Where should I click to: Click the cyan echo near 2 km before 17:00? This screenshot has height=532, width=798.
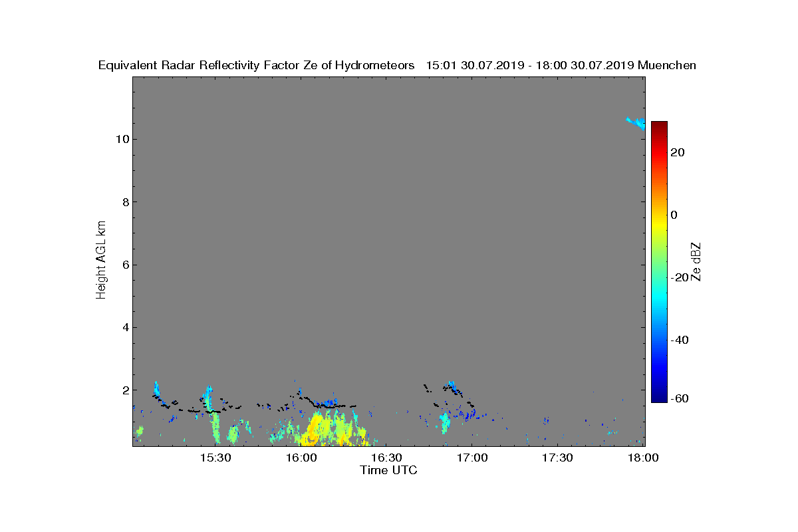[453, 386]
